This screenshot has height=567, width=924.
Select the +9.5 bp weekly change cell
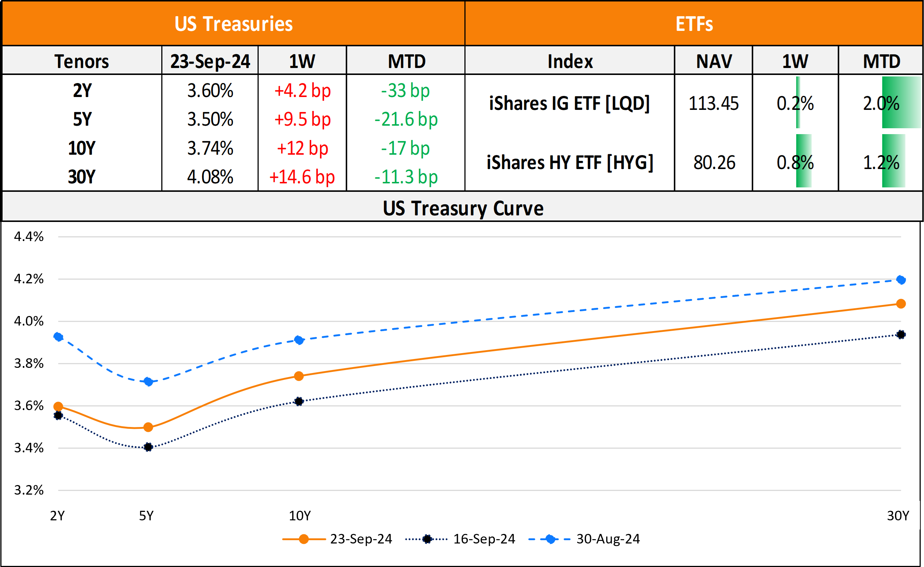click(302, 119)
